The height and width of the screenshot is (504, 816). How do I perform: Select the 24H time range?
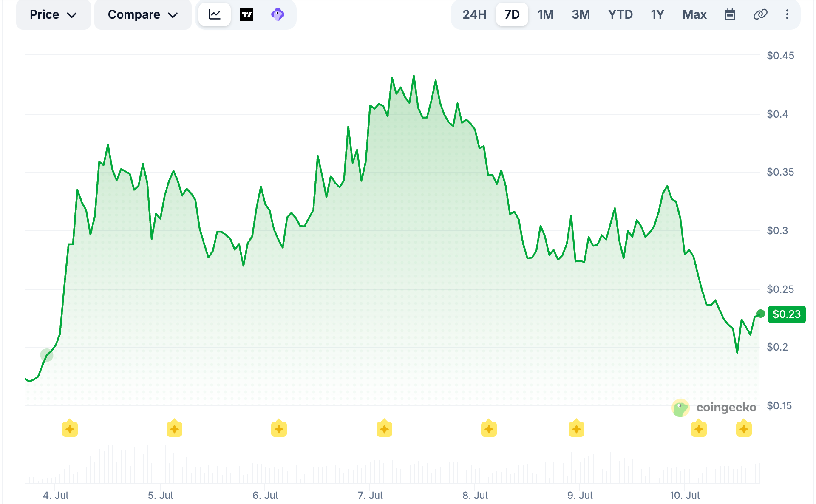[474, 15]
